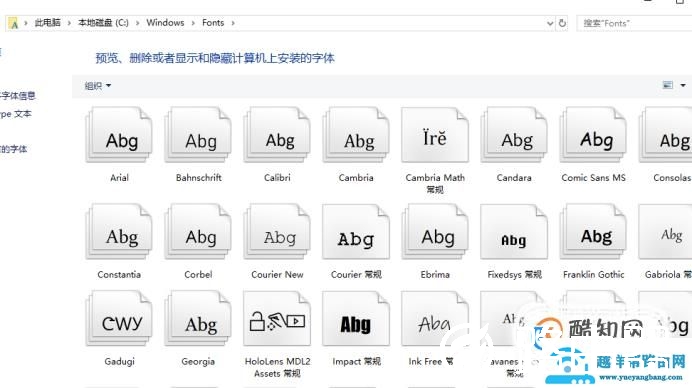This screenshot has height=388, width=692.
Task: Select the Gadugi font icon
Action: click(x=119, y=319)
